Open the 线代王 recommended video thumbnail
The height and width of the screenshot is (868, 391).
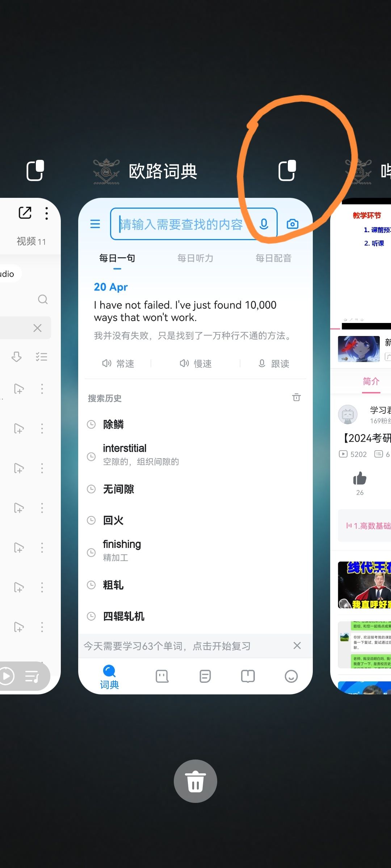point(365,585)
